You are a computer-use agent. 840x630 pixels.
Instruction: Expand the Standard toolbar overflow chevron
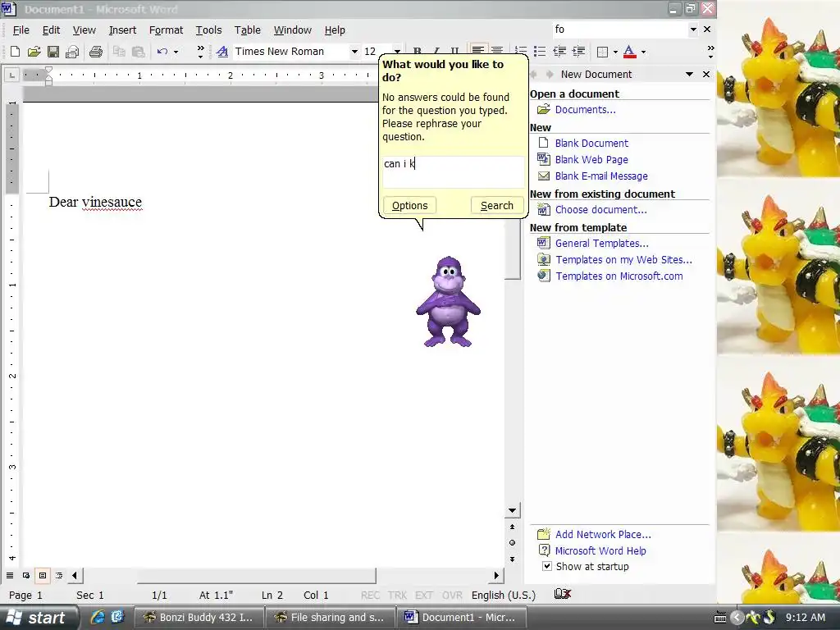coord(200,52)
